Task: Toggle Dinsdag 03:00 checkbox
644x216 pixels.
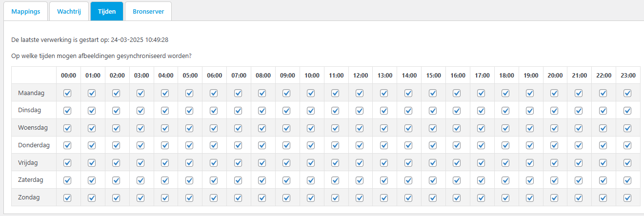Action: (141, 111)
